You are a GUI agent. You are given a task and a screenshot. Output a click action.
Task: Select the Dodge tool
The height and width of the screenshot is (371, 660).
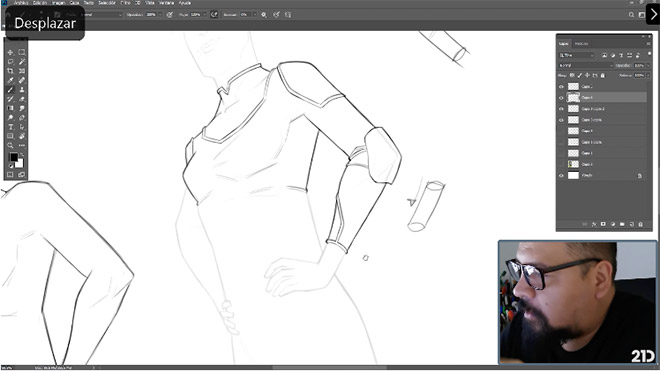click(x=10, y=117)
